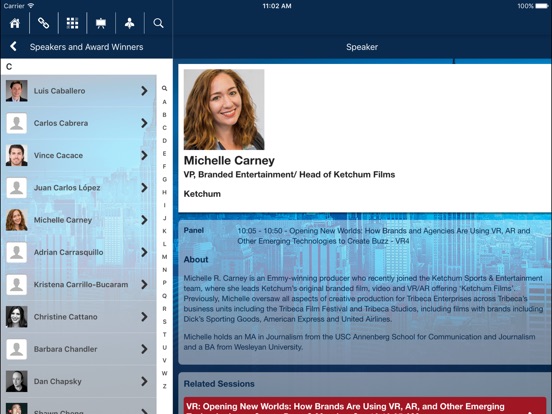Tap Adrian Carrasquillo's placeholder avatar
552x414 pixels.
pyautogui.click(x=17, y=252)
